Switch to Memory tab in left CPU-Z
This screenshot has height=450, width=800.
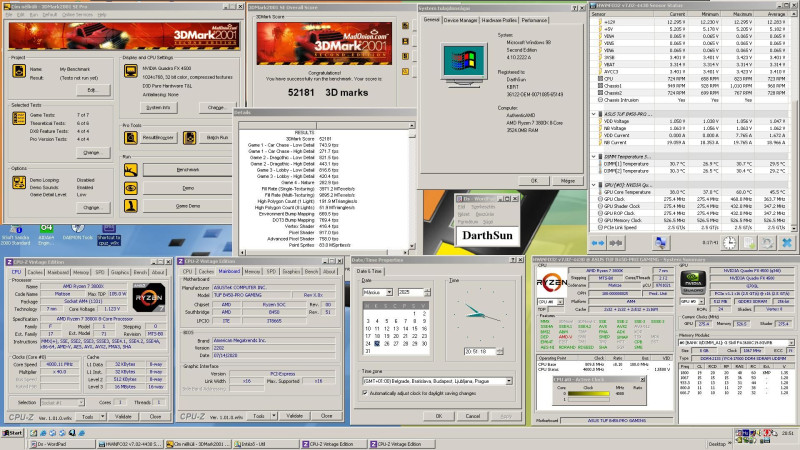click(x=81, y=272)
